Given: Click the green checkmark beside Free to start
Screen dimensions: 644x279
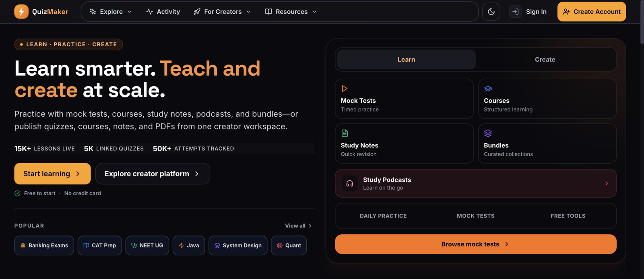Looking at the screenshot, I should (x=18, y=193).
